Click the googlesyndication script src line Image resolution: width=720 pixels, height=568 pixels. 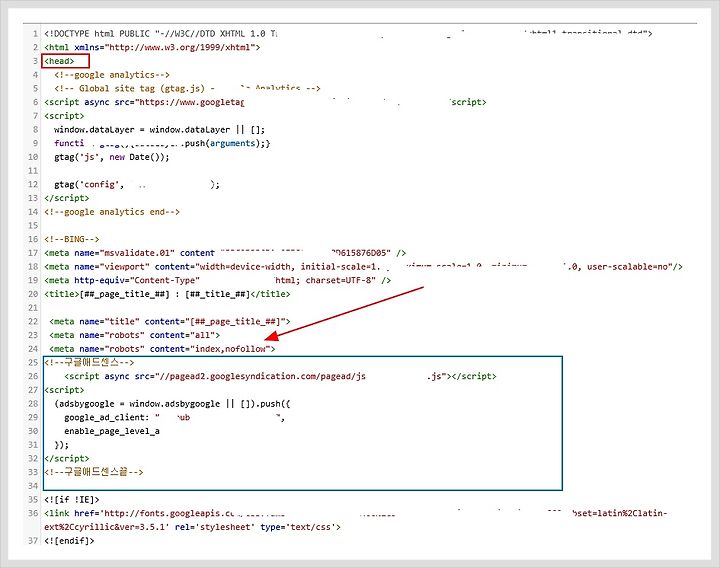[x=280, y=376]
